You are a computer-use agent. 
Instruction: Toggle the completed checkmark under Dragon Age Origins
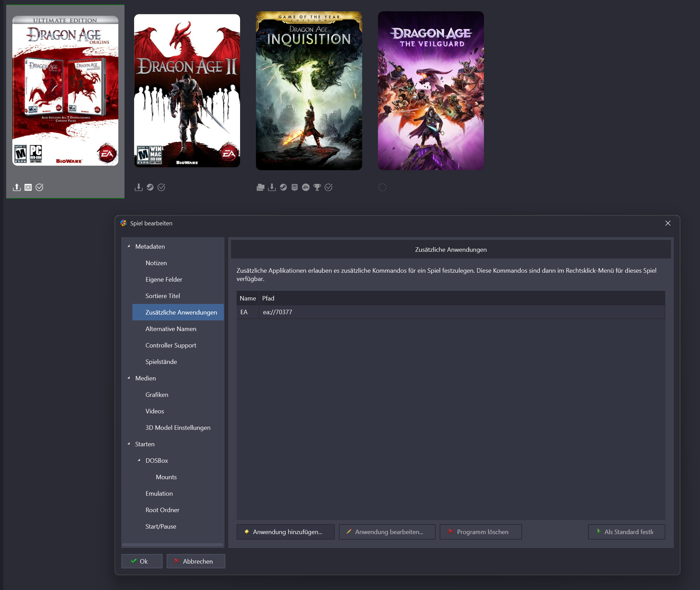[39, 187]
